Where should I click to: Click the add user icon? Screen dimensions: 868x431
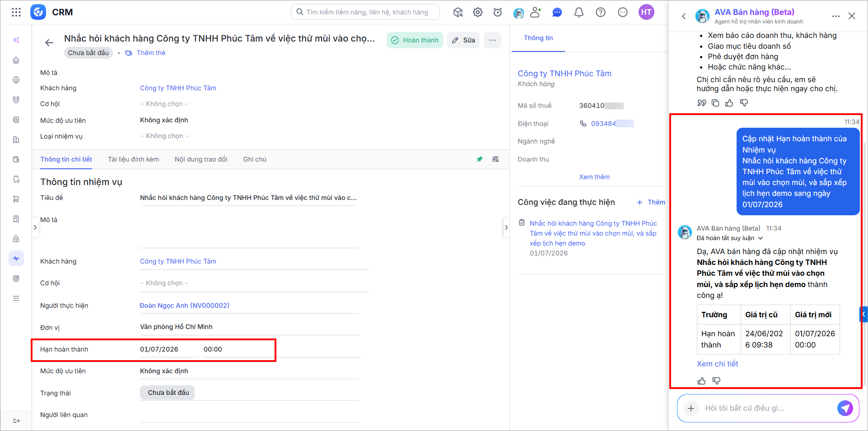pyautogui.click(x=536, y=12)
